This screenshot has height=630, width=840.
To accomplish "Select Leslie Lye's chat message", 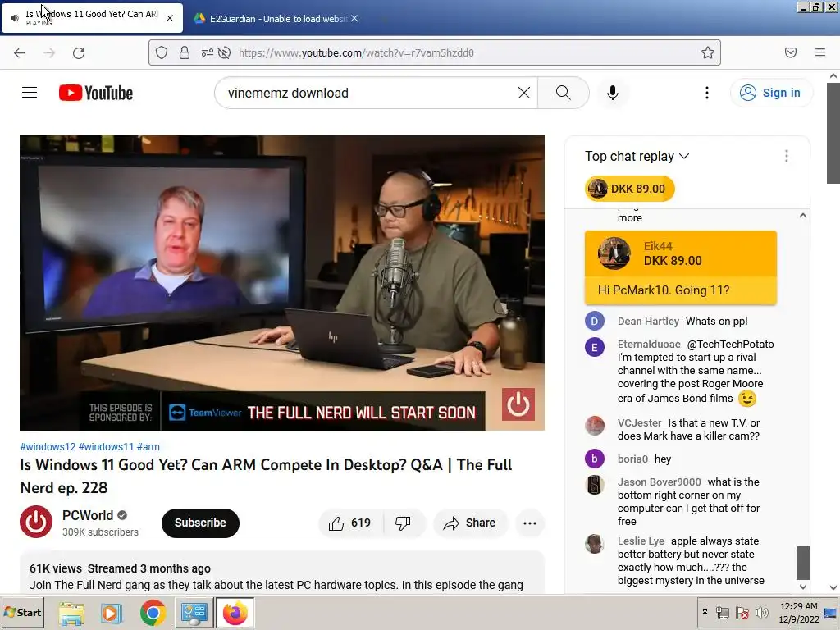I will (690, 560).
